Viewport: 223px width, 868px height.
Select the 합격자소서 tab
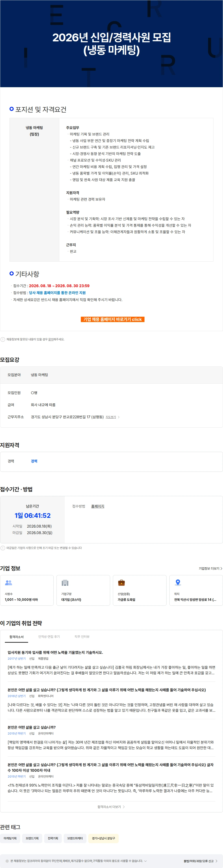pyautogui.click(x=16, y=636)
